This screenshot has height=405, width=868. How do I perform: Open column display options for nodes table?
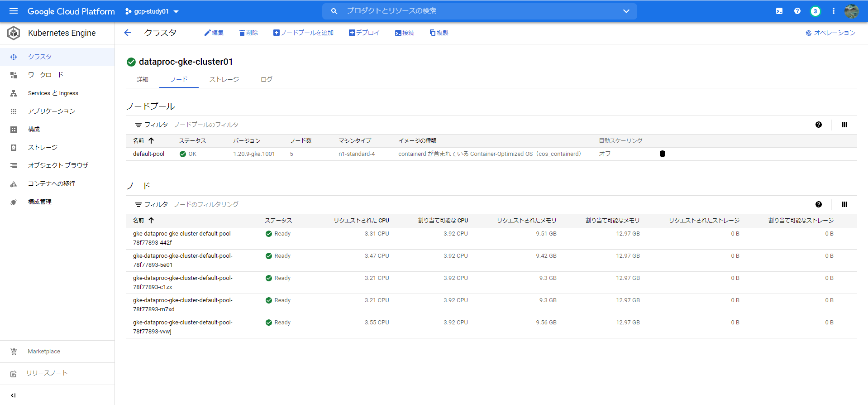(x=844, y=204)
